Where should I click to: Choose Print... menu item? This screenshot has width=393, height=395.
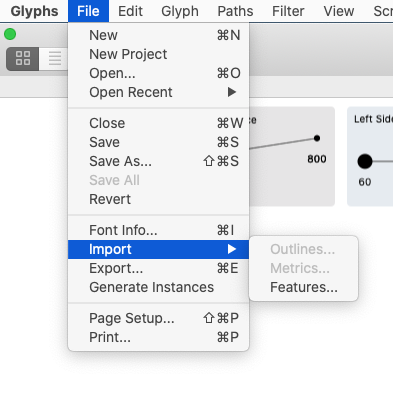[x=158, y=337]
